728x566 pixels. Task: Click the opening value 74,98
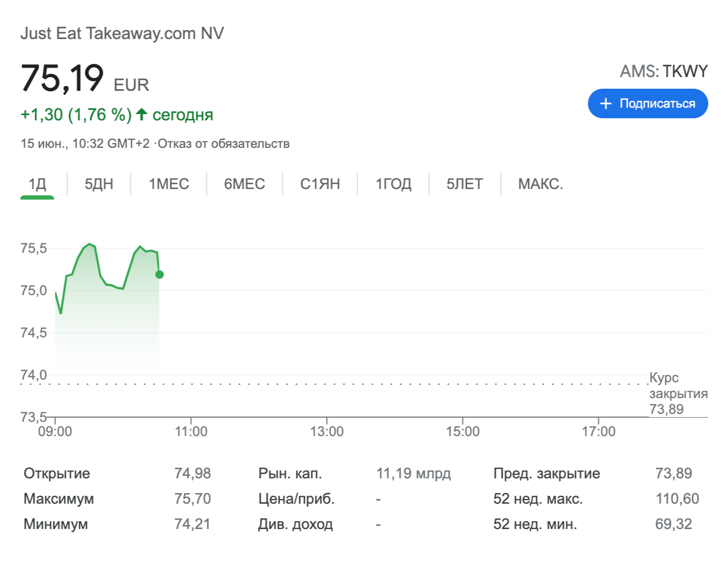click(193, 473)
